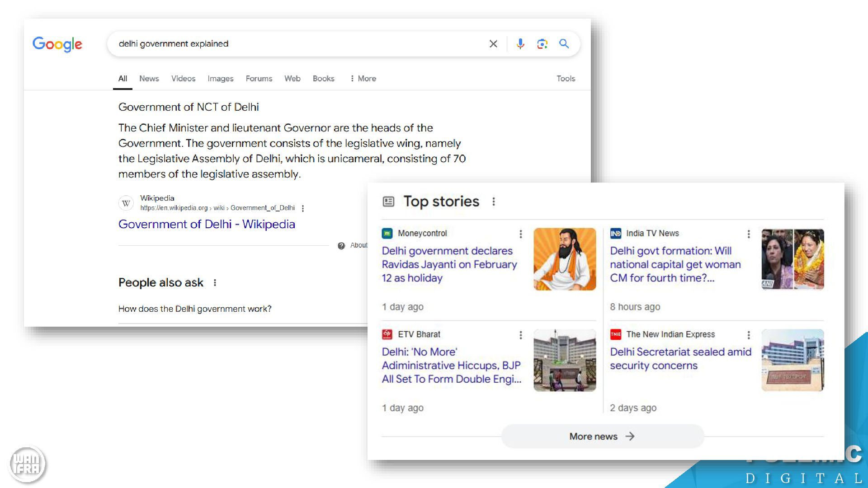Open Google Lens image search icon
Image resolution: width=868 pixels, height=488 pixels.
coord(542,44)
